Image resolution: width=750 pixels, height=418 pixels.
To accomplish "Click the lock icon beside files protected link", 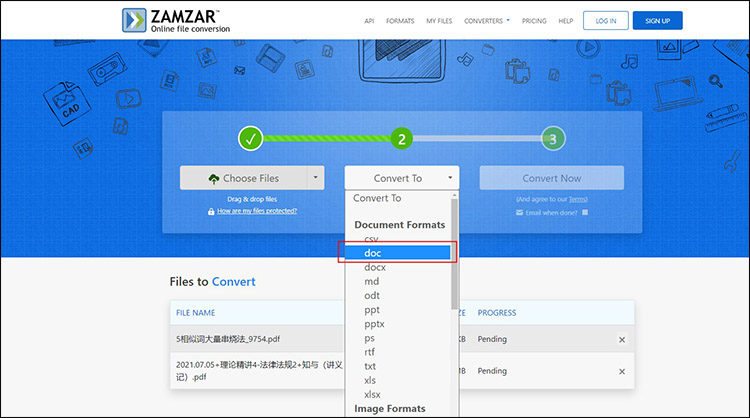I will (211, 211).
